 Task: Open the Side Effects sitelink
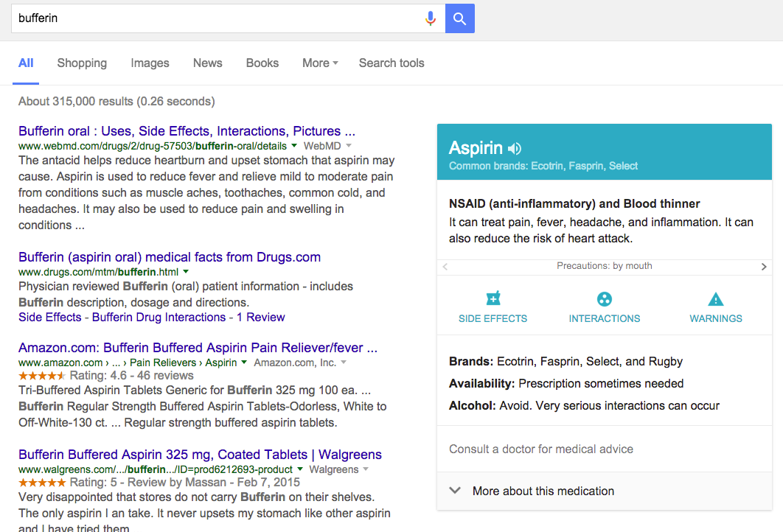tap(50, 318)
